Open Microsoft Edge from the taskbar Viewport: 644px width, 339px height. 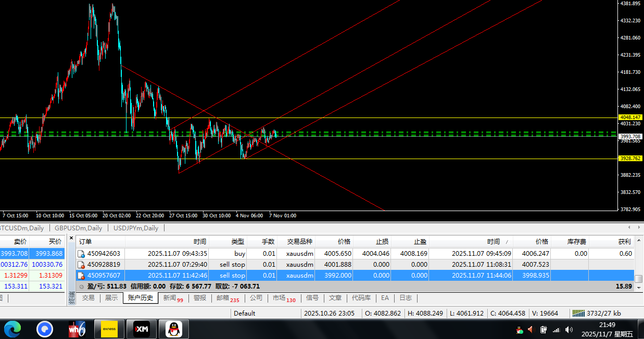[12, 329]
